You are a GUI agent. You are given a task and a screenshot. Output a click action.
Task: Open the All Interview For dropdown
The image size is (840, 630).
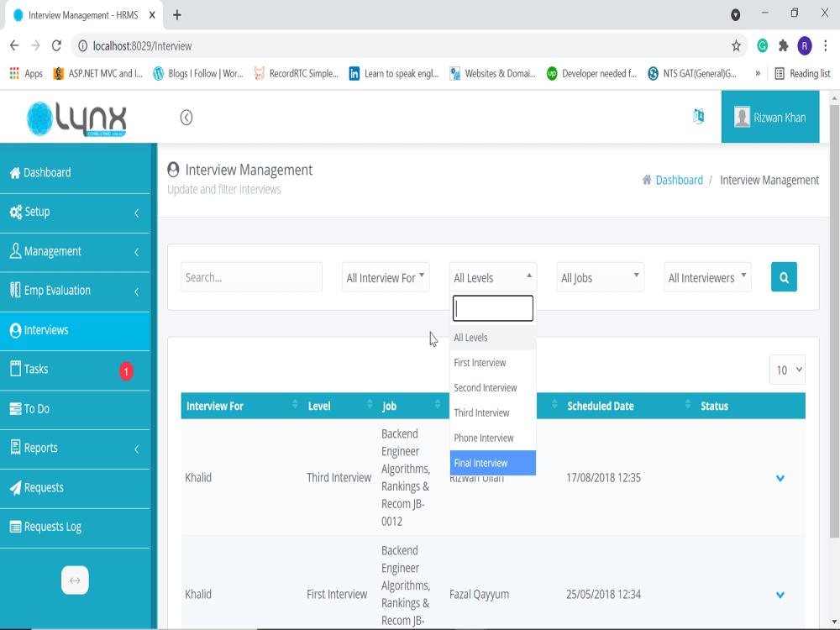(386, 277)
